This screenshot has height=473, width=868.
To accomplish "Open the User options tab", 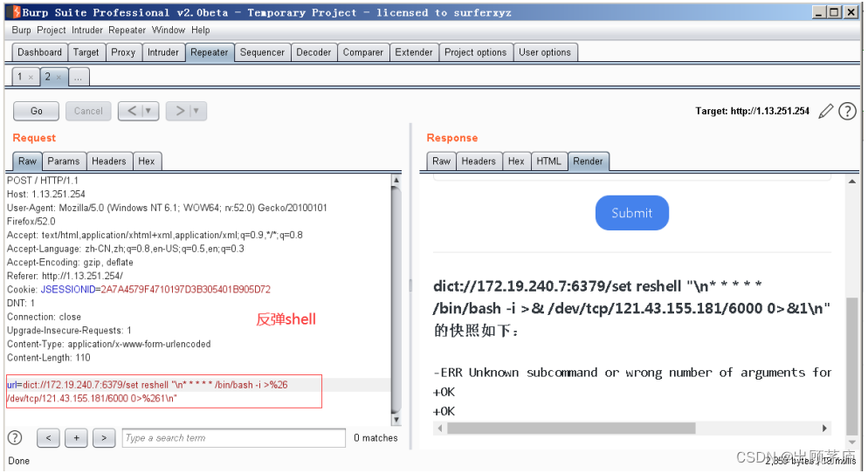I will (545, 52).
